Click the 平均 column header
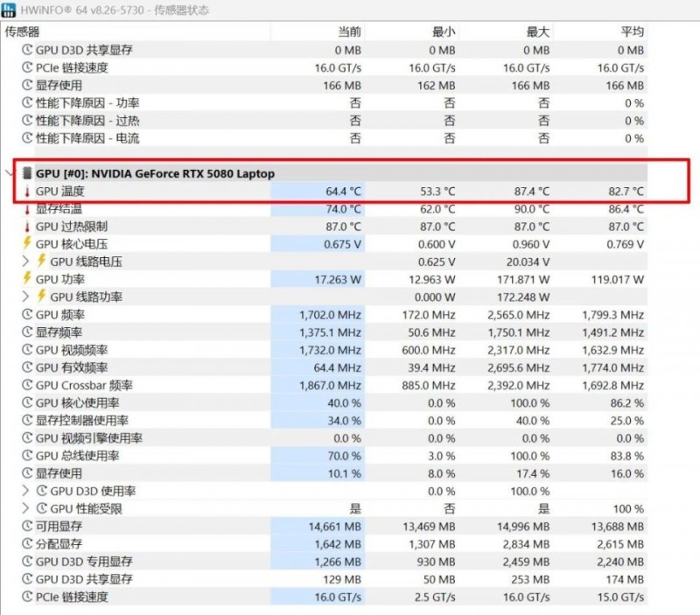 [631, 31]
